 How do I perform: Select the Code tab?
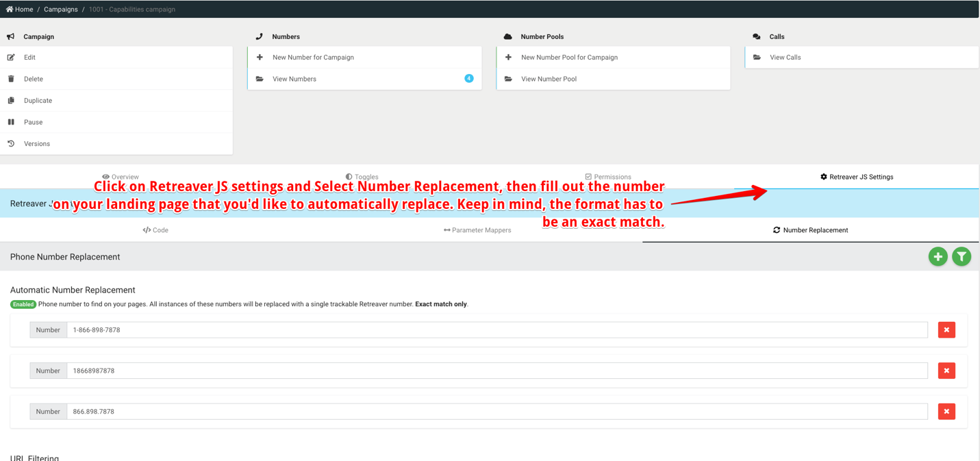click(155, 230)
